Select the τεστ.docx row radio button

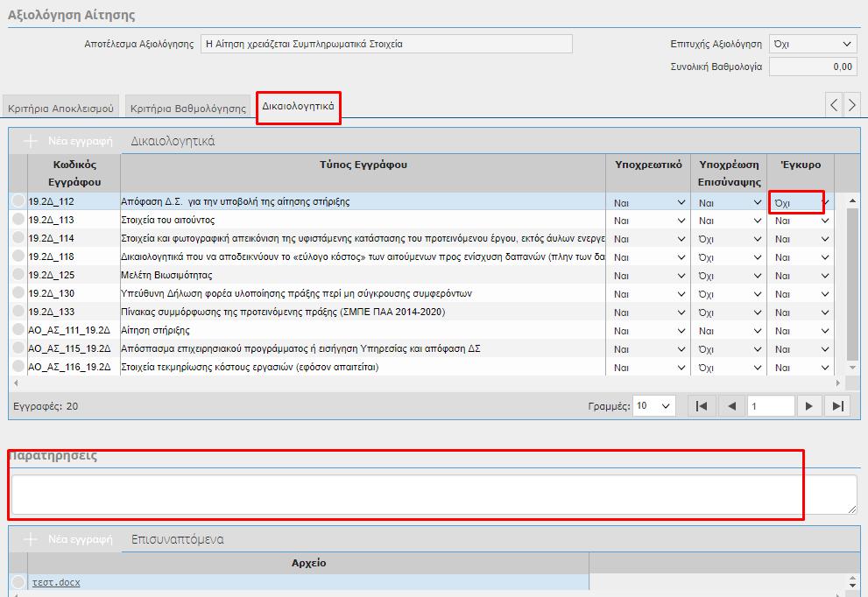[18, 582]
